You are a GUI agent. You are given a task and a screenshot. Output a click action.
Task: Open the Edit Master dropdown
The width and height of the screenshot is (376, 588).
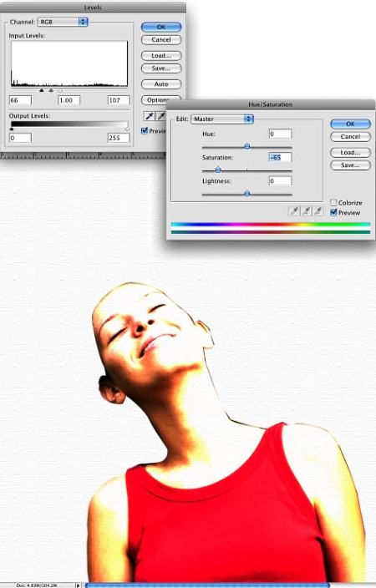point(222,119)
